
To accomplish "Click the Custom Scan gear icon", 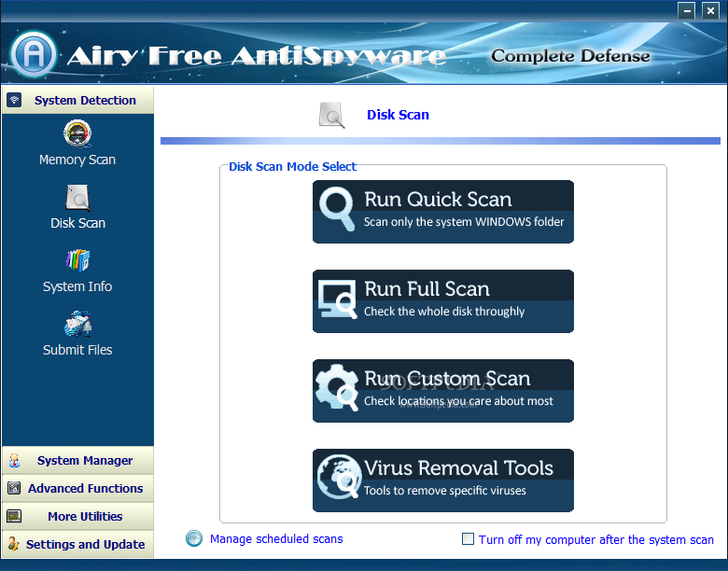I will point(338,387).
